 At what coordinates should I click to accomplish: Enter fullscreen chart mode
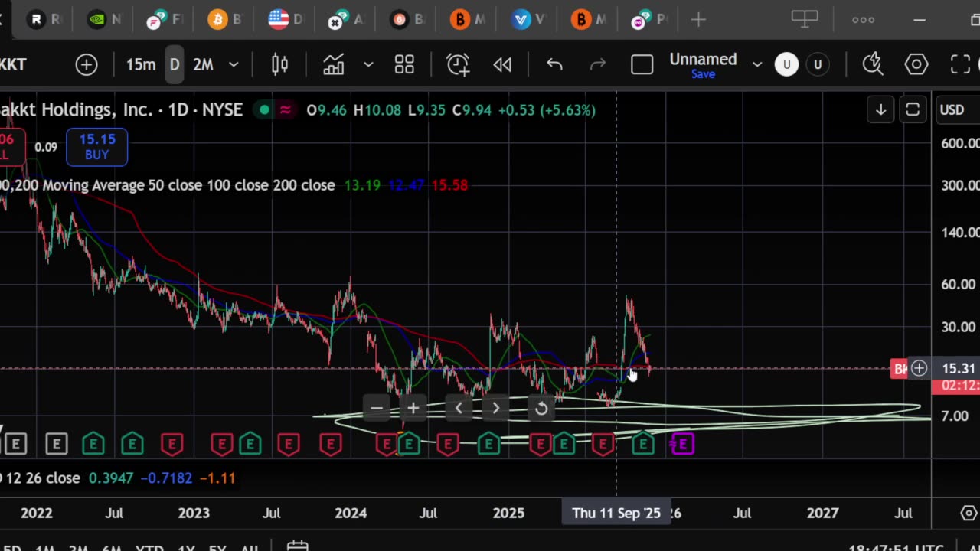(x=960, y=65)
